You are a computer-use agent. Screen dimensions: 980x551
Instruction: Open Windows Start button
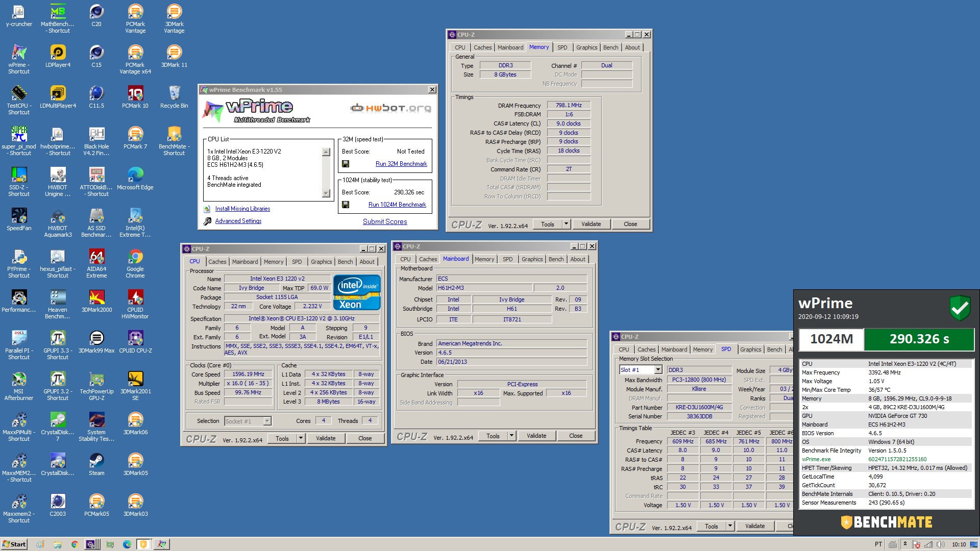(14, 544)
